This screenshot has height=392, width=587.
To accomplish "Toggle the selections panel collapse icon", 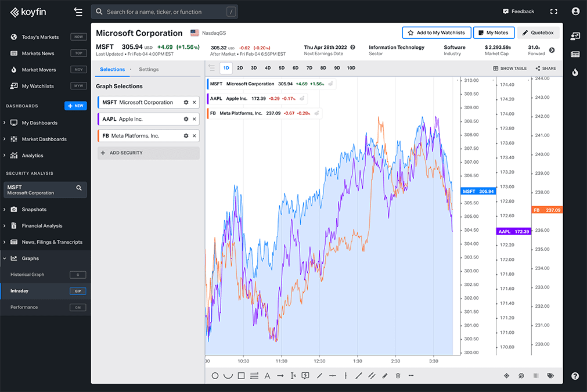I will [x=211, y=68].
